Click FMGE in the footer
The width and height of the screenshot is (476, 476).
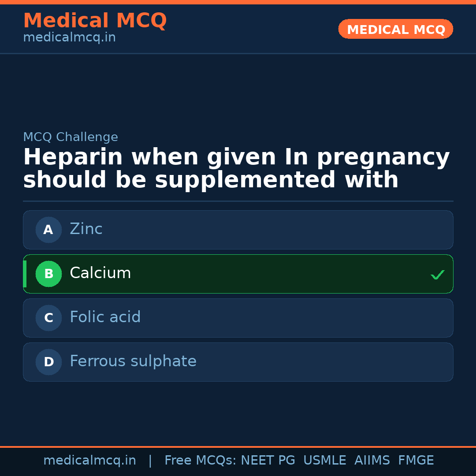pyautogui.click(x=416, y=461)
